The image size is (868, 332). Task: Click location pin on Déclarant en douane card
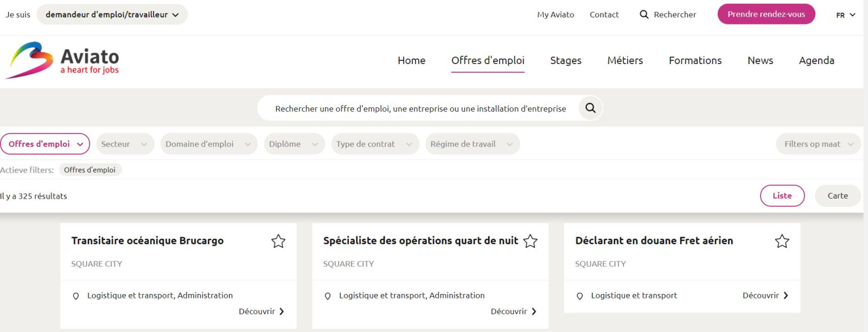pos(580,296)
